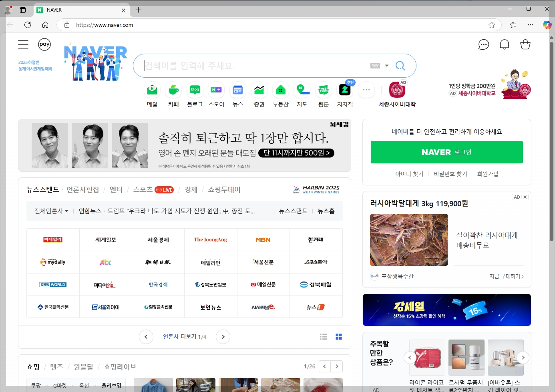Open Naver Pay icon
555x392 pixels.
click(44, 44)
